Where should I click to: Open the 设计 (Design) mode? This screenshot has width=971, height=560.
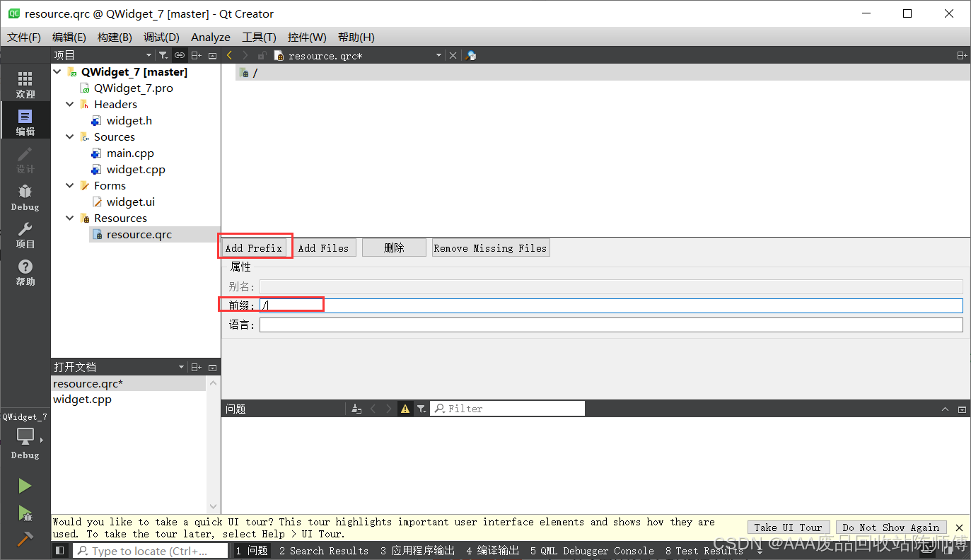(25, 159)
